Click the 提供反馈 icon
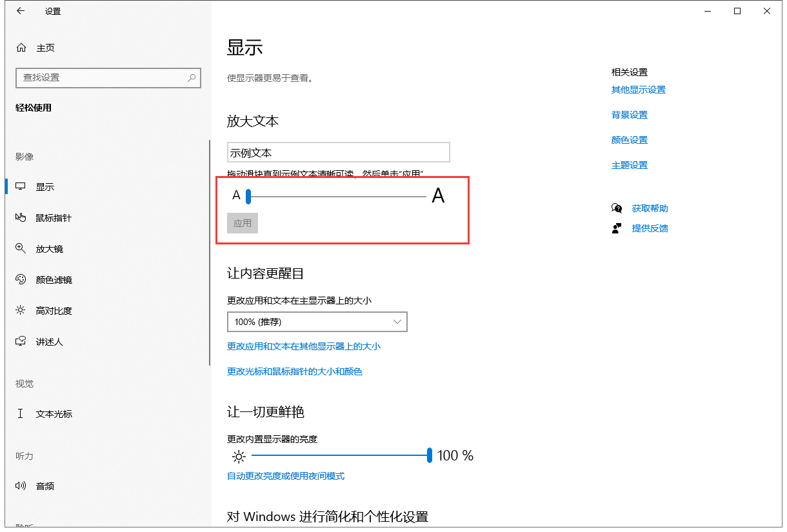This screenshot has width=787, height=532. (617, 228)
